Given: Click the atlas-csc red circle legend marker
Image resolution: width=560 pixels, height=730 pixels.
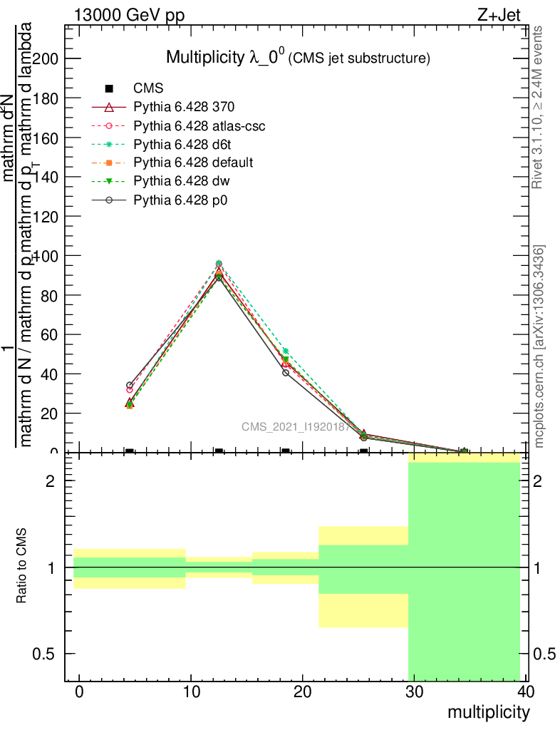Looking at the screenshot, I should point(109,126).
